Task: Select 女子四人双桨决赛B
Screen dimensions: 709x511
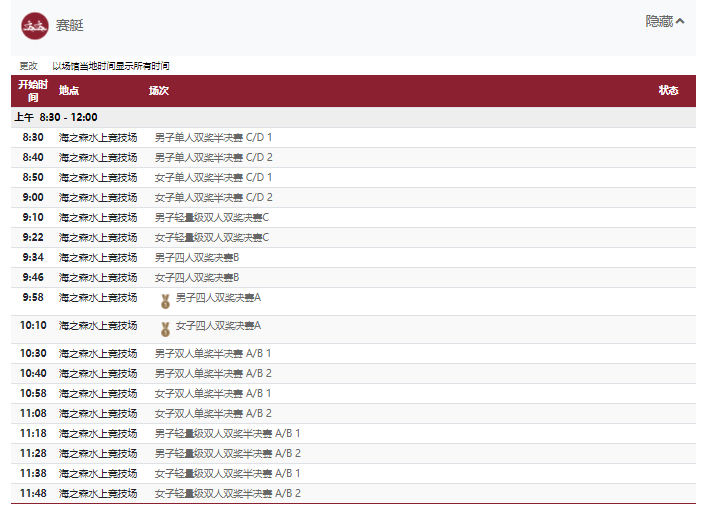Action: click(197, 277)
